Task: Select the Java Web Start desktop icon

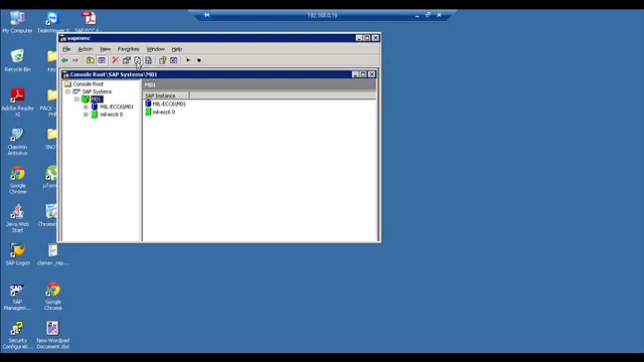Action: tap(18, 219)
